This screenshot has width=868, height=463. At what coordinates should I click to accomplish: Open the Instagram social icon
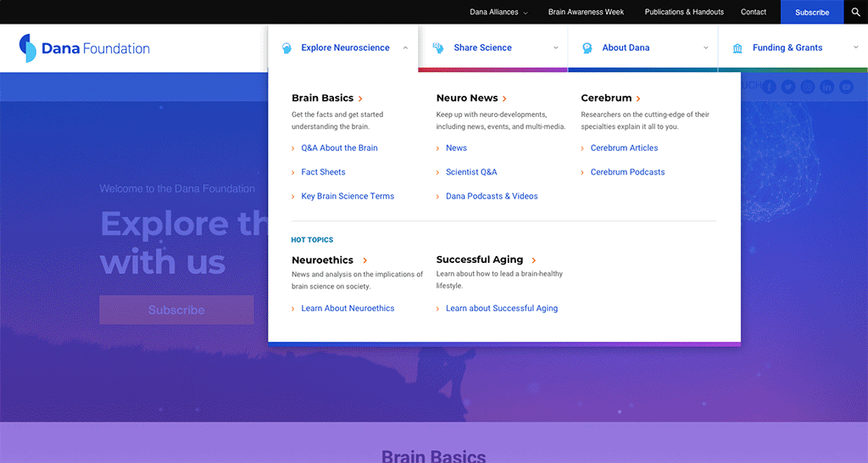[808, 87]
